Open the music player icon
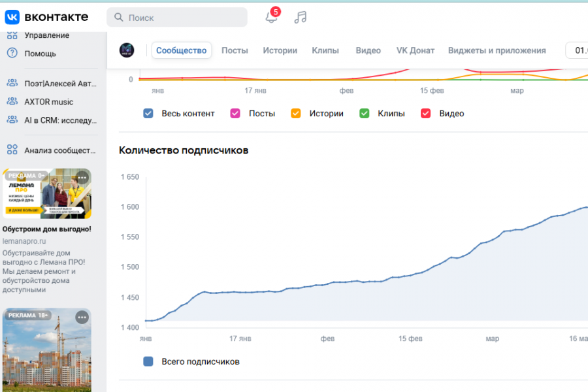588x392 pixels. click(300, 18)
